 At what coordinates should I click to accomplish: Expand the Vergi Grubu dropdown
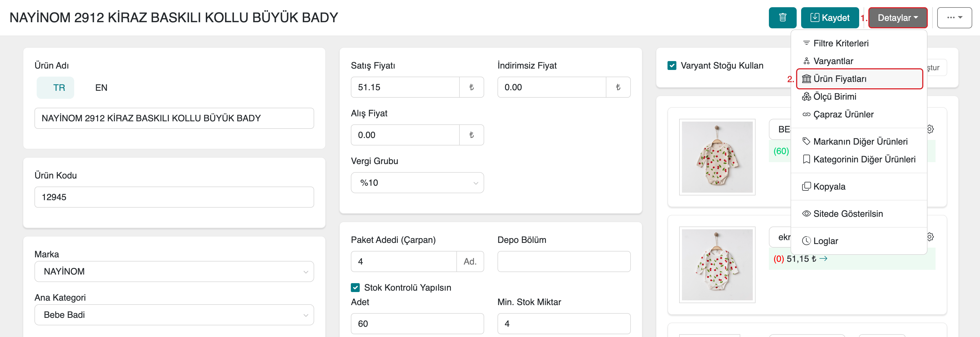tap(417, 183)
